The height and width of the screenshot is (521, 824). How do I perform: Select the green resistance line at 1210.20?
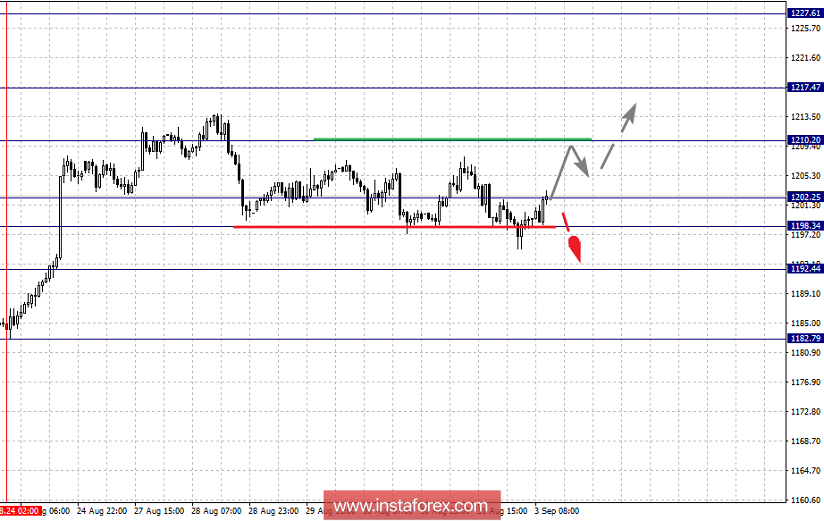click(x=453, y=139)
